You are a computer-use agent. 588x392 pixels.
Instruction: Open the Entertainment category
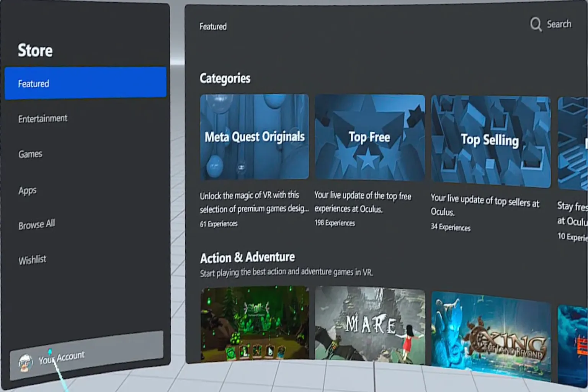[x=42, y=118]
